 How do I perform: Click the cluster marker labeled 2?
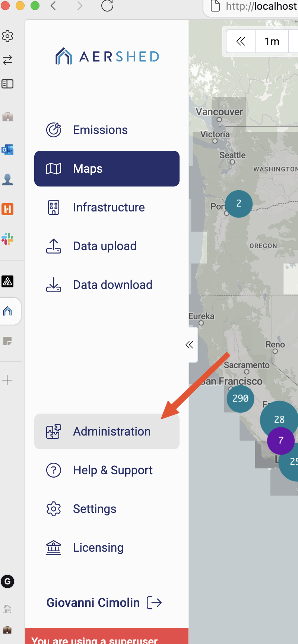(x=239, y=204)
